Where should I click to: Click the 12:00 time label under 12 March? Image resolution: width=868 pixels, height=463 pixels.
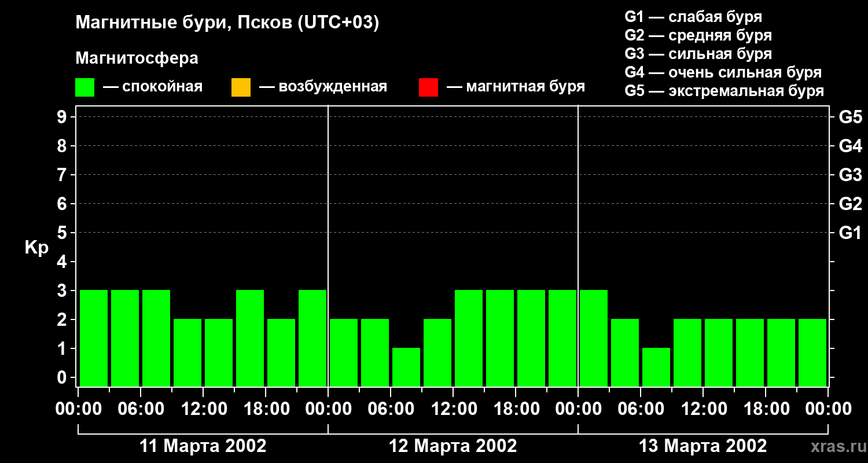click(x=453, y=409)
